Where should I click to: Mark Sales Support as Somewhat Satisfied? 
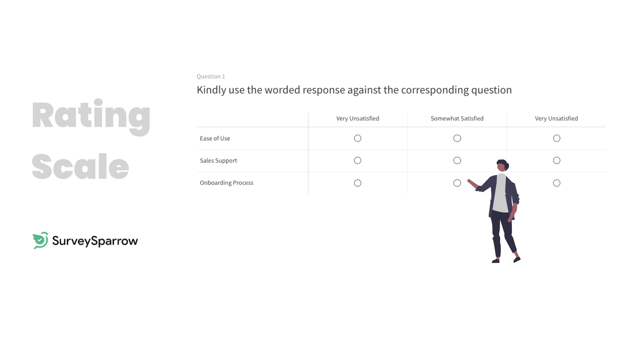[x=457, y=160]
